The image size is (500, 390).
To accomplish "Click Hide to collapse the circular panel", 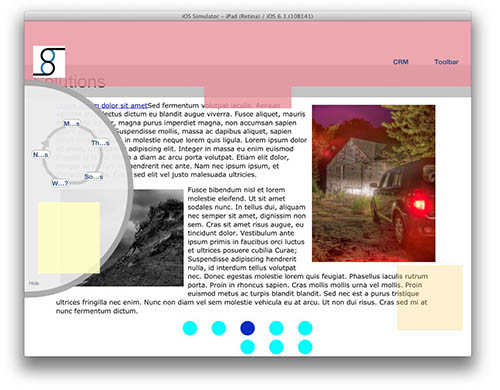I will pyautogui.click(x=34, y=283).
